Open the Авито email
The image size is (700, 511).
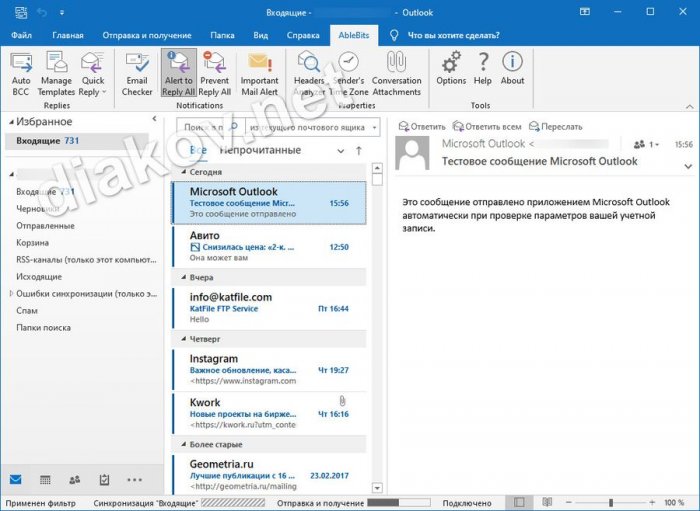tap(269, 246)
